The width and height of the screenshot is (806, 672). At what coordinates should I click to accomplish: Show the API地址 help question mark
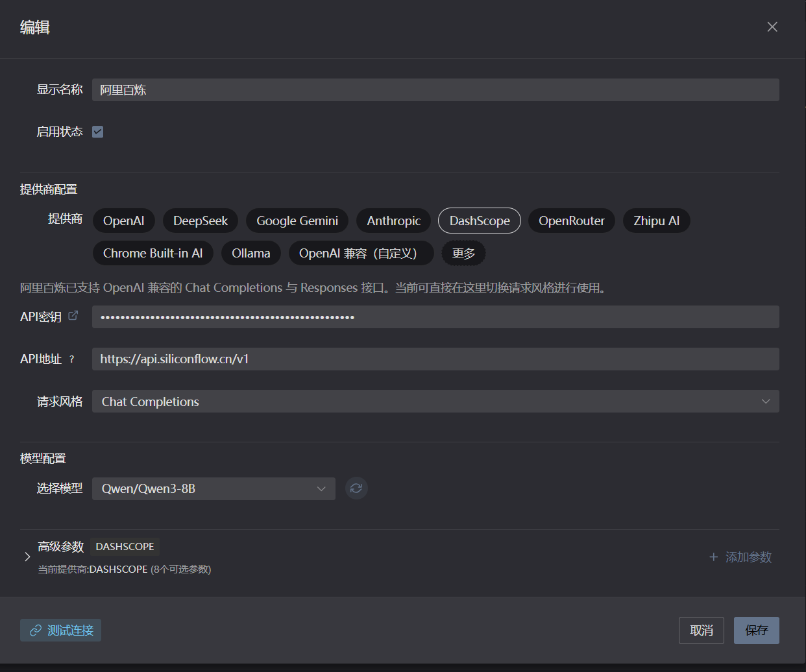pos(71,359)
